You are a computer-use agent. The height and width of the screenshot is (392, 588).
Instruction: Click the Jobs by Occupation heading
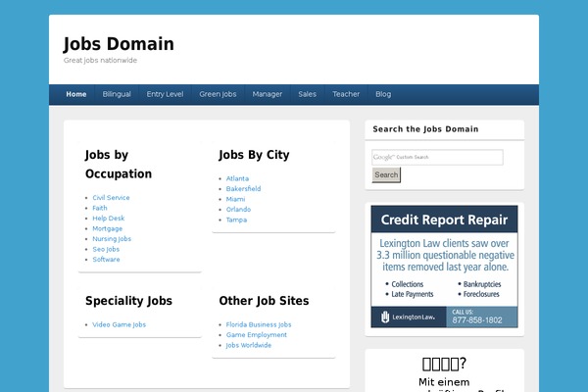click(x=119, y=165)
